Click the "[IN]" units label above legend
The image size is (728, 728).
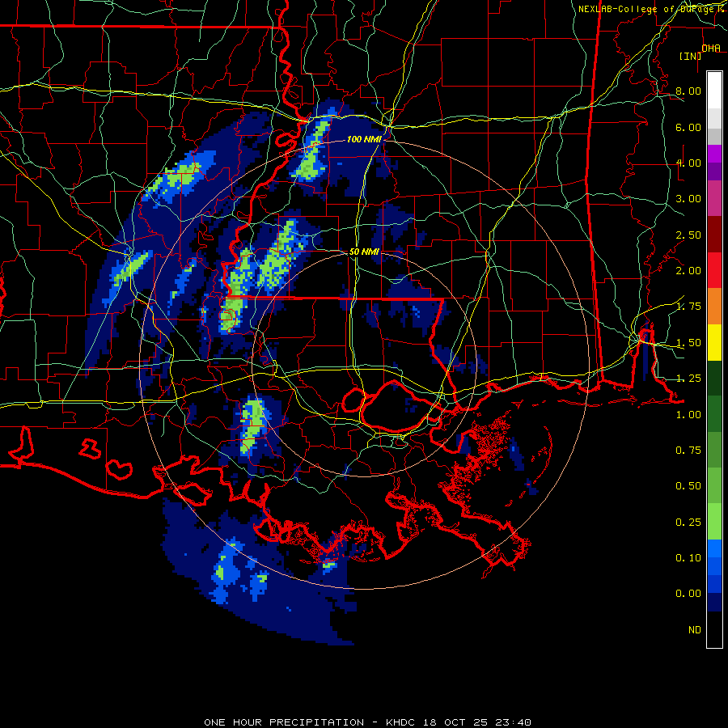point(690,56)
